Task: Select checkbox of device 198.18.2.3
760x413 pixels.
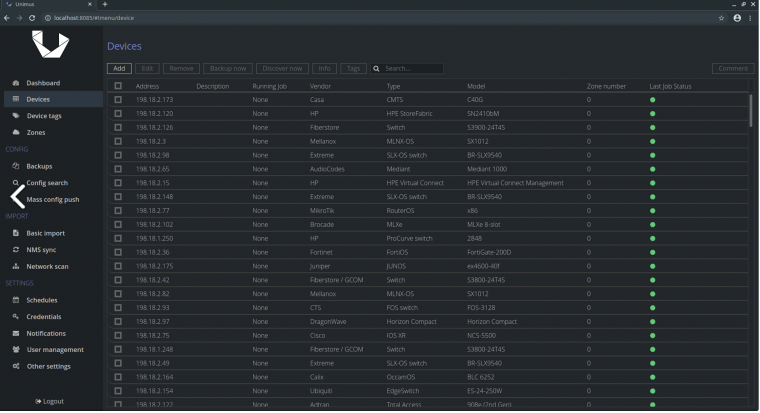Action: click(x=118, y=141)
